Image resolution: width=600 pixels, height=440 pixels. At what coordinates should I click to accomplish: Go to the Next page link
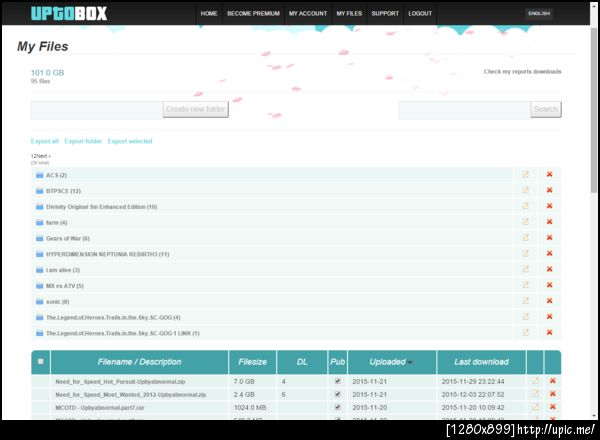click(43, 156)
